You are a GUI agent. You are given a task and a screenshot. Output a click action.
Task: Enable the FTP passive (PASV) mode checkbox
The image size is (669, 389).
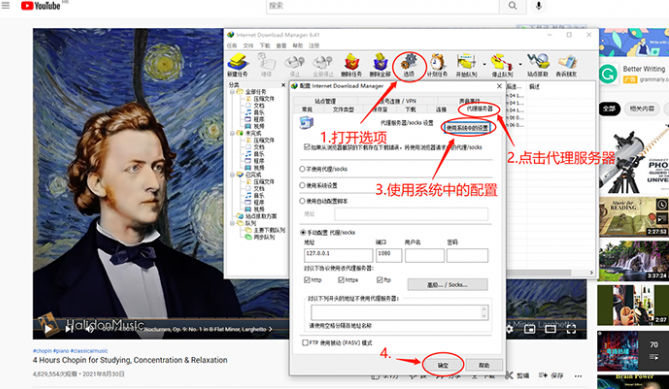click(305, 343)
